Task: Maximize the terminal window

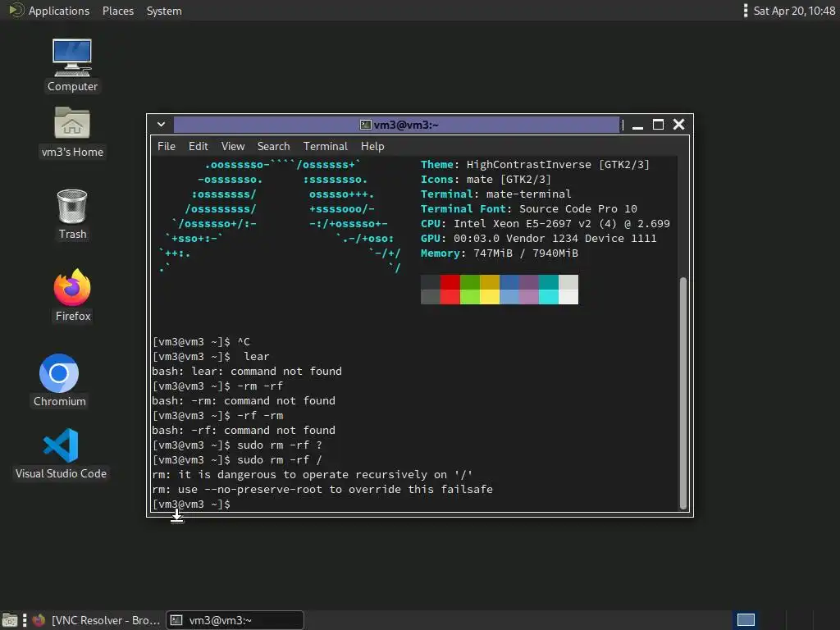Action: tap(658, 125)
